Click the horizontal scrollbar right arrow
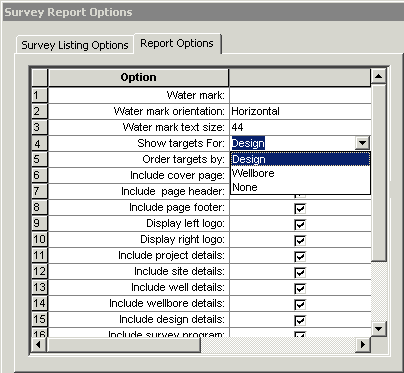The width and height of the screenshot is (404, 373). click(363, 344)
